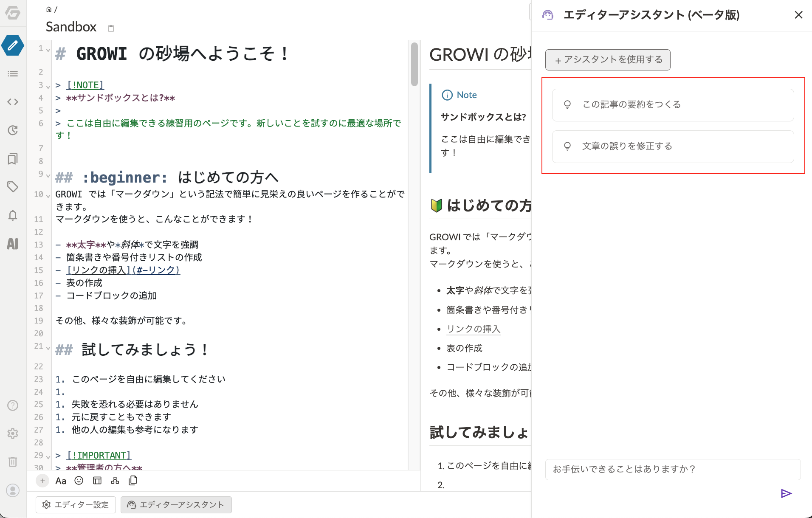Toggle the エディターアシスタント button in bottom bar
Screen dimensions: 812x518
[176, 505]
